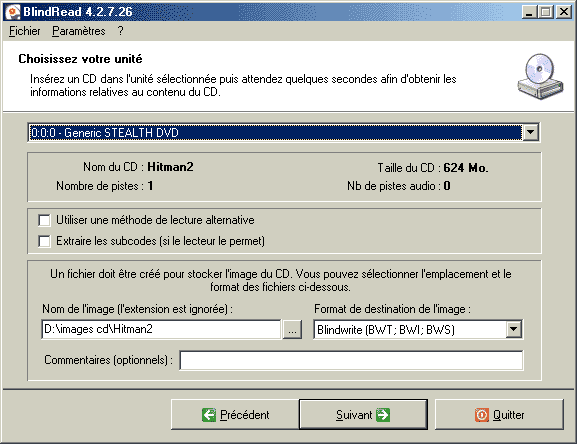Click the BlindRead app icon in title bar
The width and height of the screenshot is (577, 444).
click(13, 11)
